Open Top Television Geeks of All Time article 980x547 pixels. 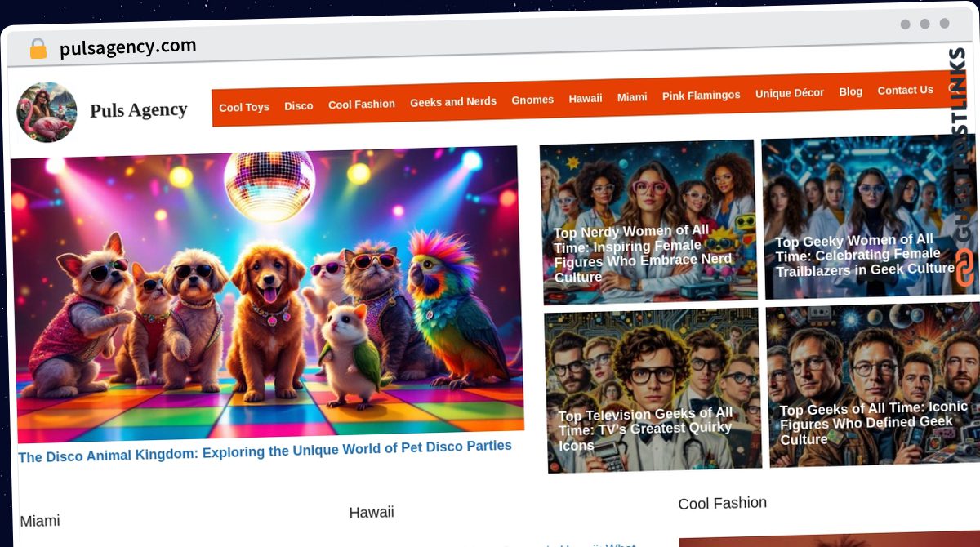point(645,429)
